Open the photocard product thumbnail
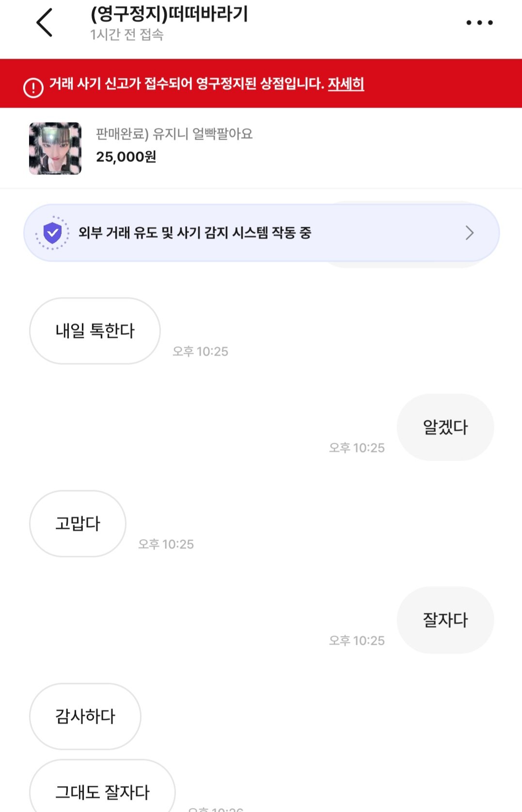This screenshot has width=522, height=812. tap(55, 148)
